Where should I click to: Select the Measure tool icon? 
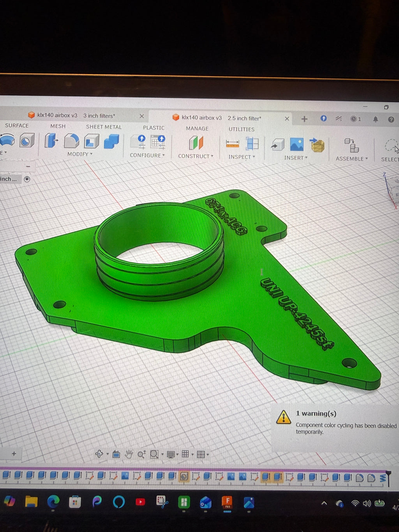point(233,143)
